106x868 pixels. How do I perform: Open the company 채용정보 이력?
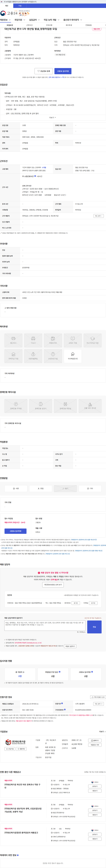[x=95, y=745]
